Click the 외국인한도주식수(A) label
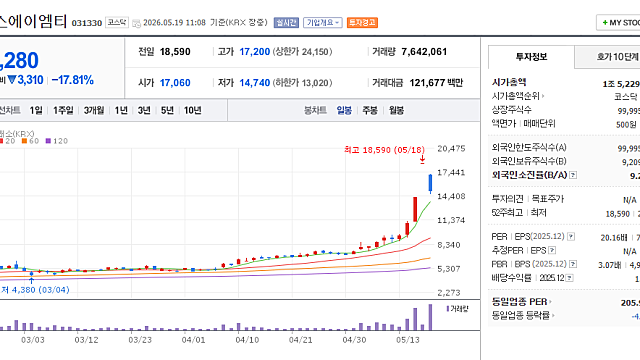Image resolution: width=640 pixels, height=360 pixels. click(x=529, y=147)
